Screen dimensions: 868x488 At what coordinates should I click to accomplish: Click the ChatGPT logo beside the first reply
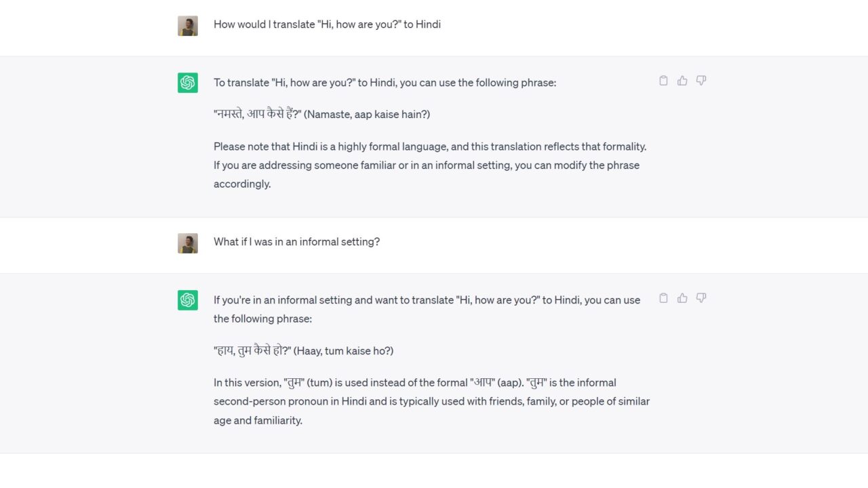(188, 82)
